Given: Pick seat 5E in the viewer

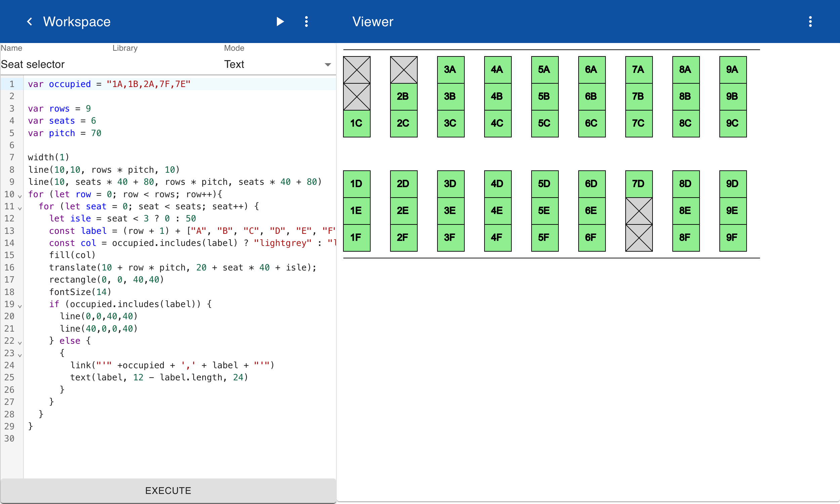Looking at the screenshot, I should pyautogui.click(x=545, y=211).
